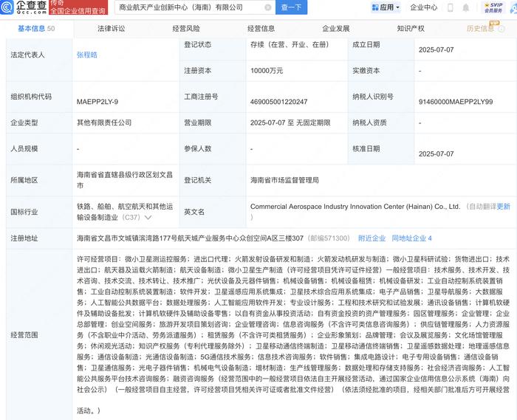Expand the 国标行业 C37 chevron
This screenshot has height=420, width=517.
[x=148, y=218]
